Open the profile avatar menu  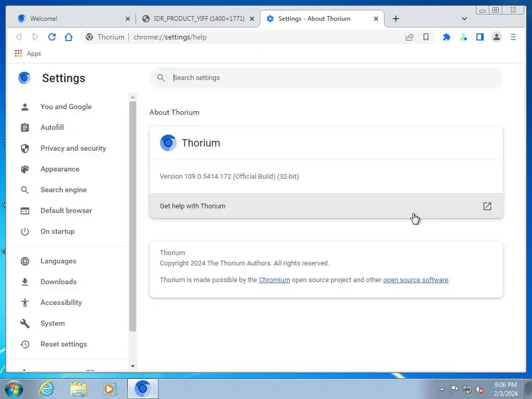(x=496, y=37)
